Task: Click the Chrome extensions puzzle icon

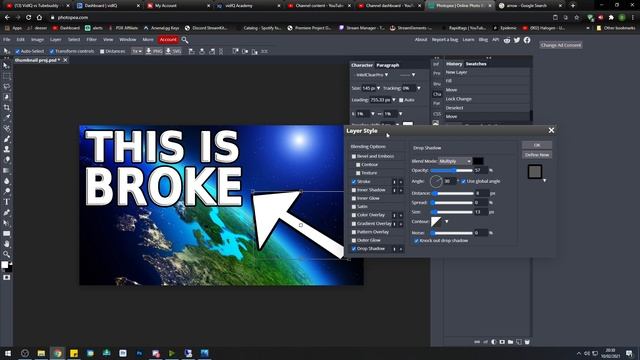Action: (x=611, y=18)
